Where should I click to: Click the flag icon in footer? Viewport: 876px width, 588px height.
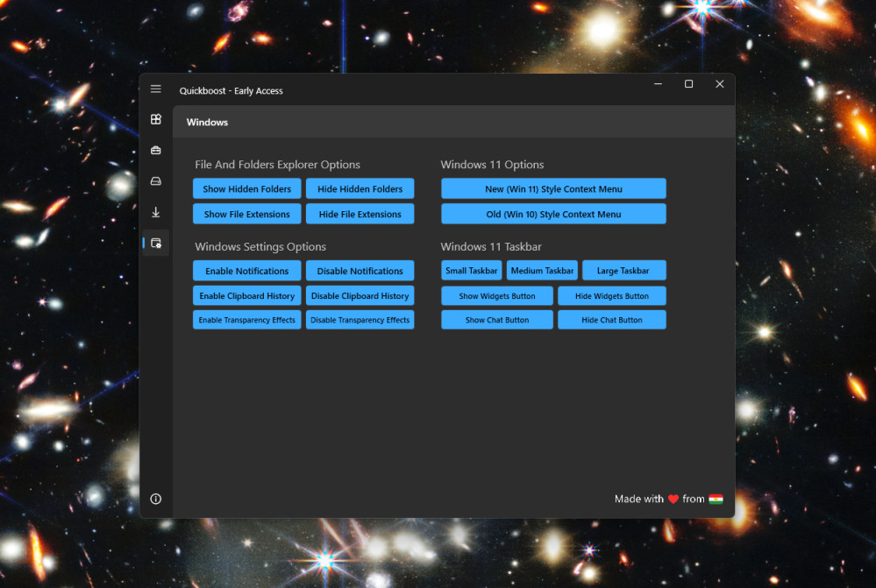point(716,499)
